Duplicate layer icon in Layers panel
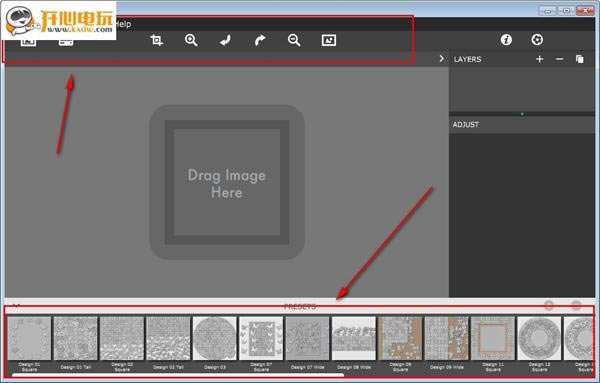Screen dimensions: 600x383 [580, 59]
